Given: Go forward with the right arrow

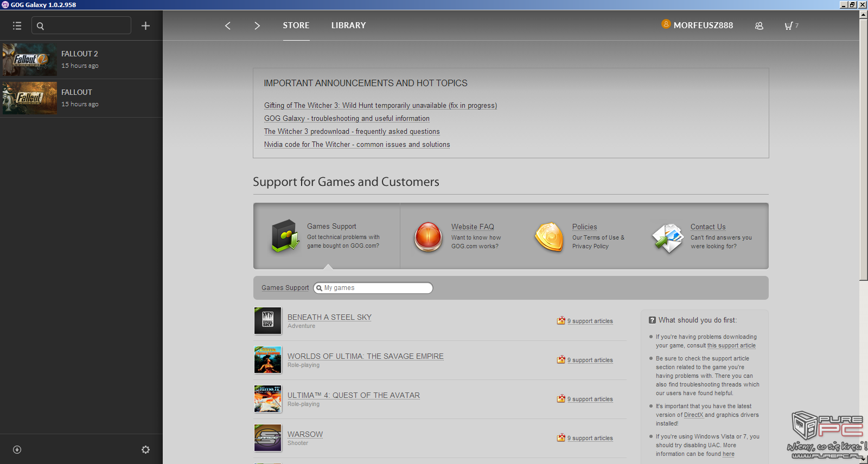Looking at the screenshot, I should coord(257,25).
